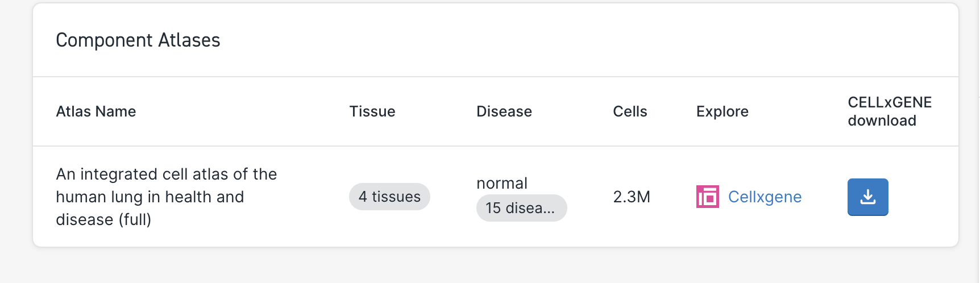Click the 'normal' disease value
This screenshot has height=283, width=980.
(x=502, y=183)
